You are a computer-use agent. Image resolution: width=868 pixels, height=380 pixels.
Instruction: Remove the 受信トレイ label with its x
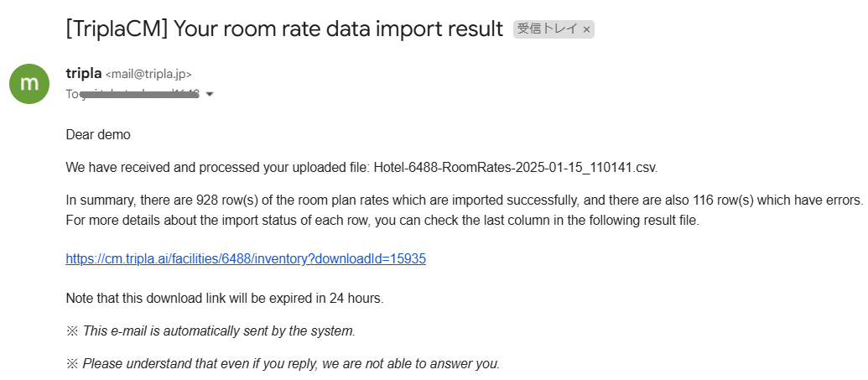pyautogui.click(x=586, y=30)
